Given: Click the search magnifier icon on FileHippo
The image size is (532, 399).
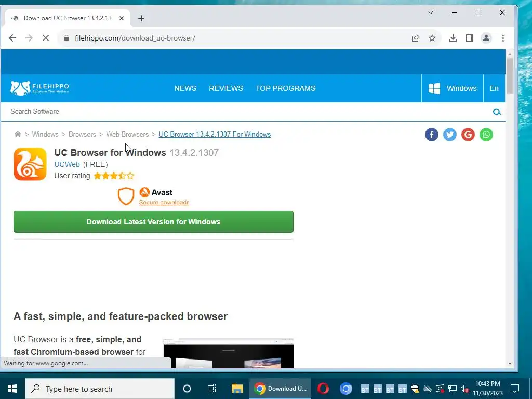Looking at the screenshot, I should pyautogui.click(x=497, y=112).
